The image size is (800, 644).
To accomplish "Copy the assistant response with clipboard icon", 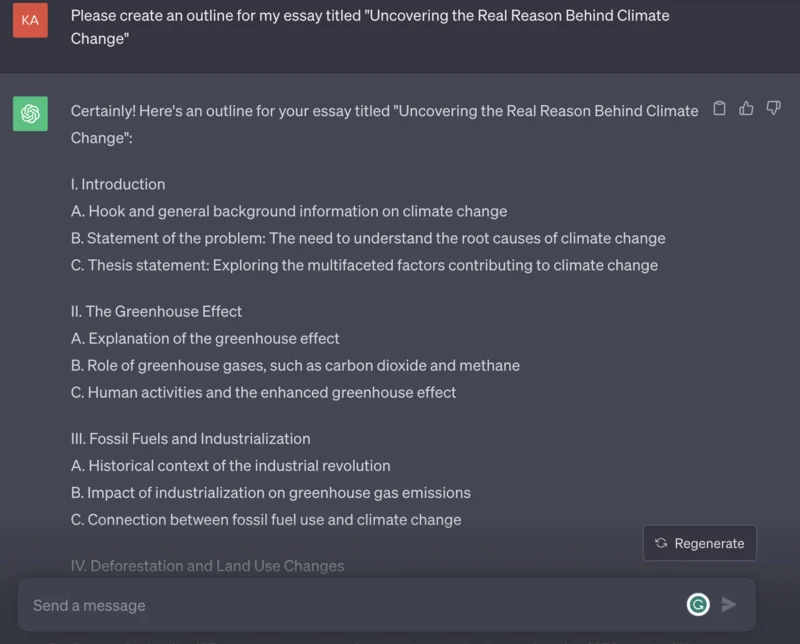I will pos(719,109).
